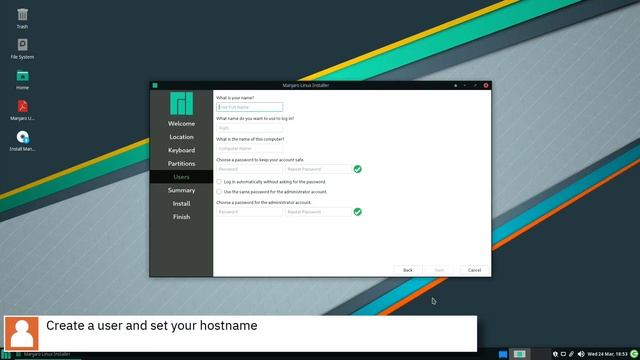
Task: Focus the user account Repeat Password field
Action: tap(318, 169)
